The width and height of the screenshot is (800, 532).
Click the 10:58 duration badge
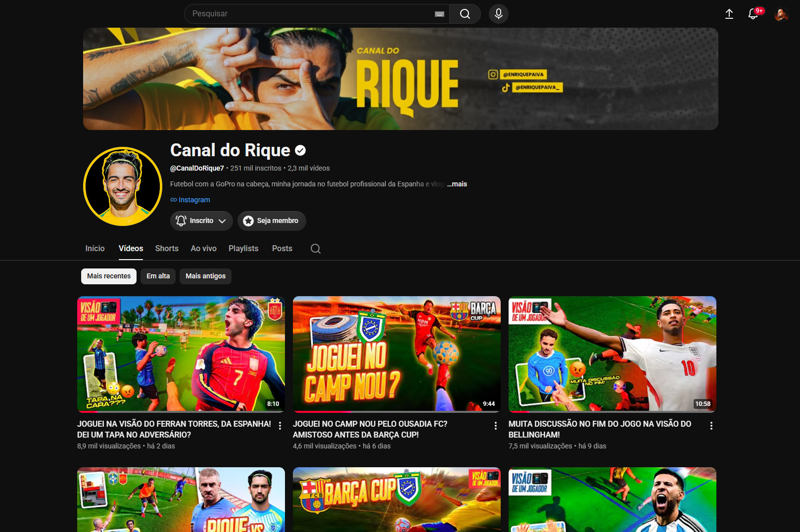(x=703, y=404)
